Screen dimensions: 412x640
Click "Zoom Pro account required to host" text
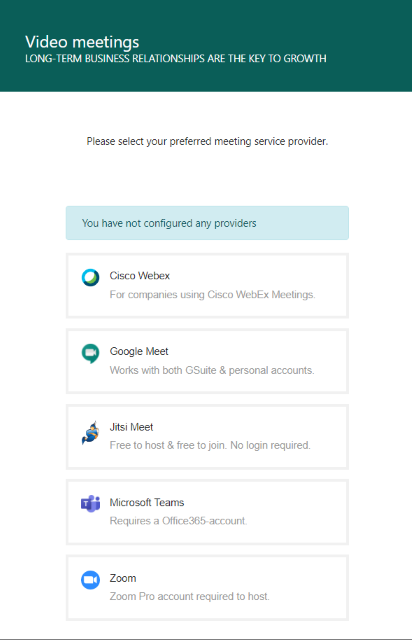[189, 596]
